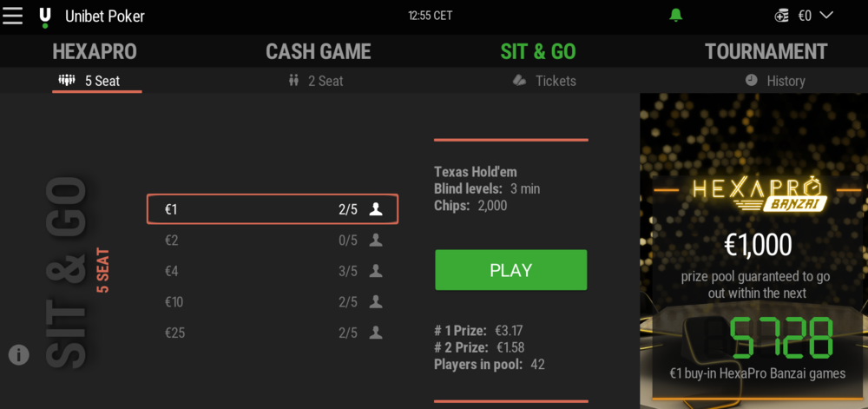Select the 2 Seat sub-tab
This screenshot has width=868, height=409.
pyautogui.click(x=316, y=81)
